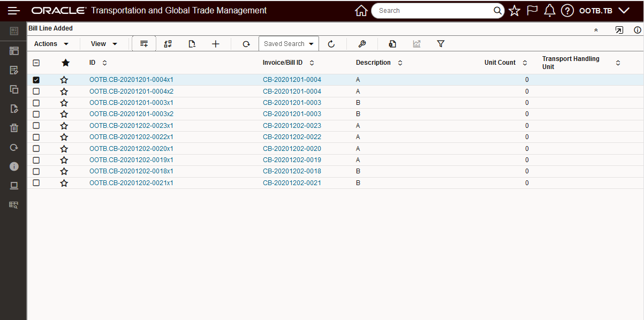Open invoice link CB-20201201-0003

pyautogui.click(x=292, y=102)
